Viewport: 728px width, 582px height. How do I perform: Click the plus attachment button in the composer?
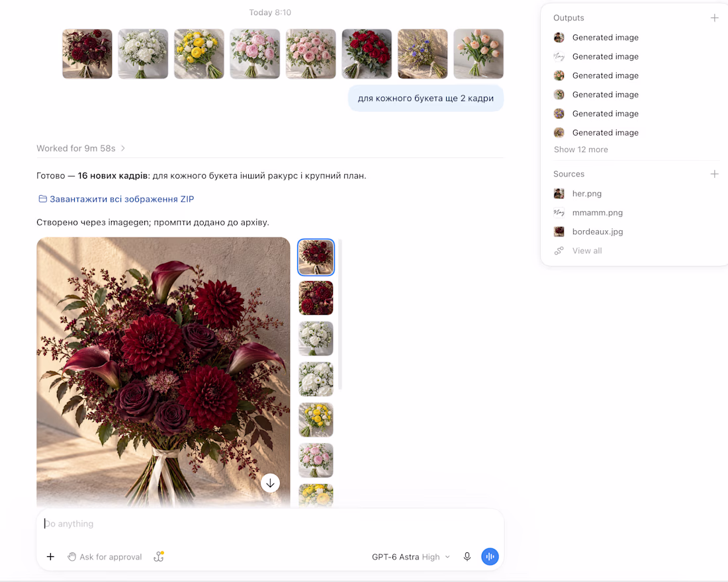pos(50,556)
